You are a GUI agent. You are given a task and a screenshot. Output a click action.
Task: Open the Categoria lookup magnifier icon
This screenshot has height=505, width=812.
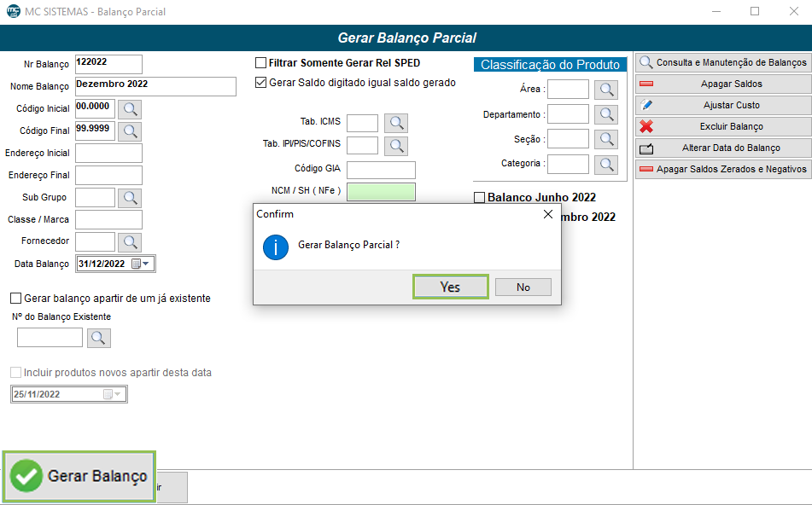605,164
